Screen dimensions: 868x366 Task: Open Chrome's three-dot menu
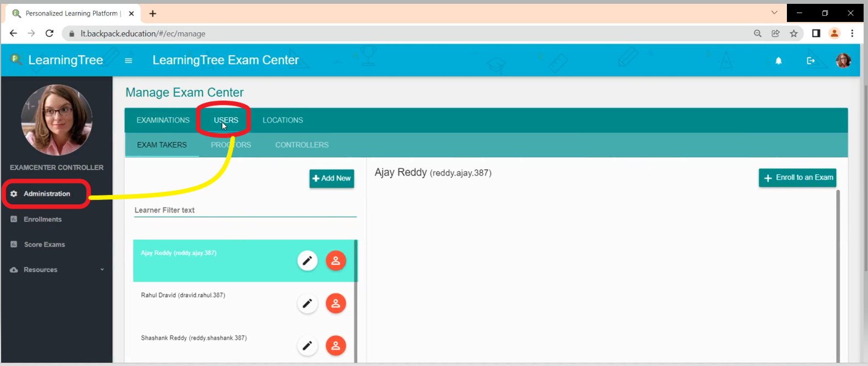pos(852,33)
